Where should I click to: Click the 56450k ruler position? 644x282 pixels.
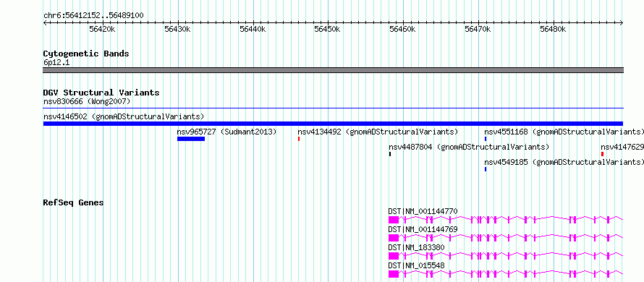(327, 29)
